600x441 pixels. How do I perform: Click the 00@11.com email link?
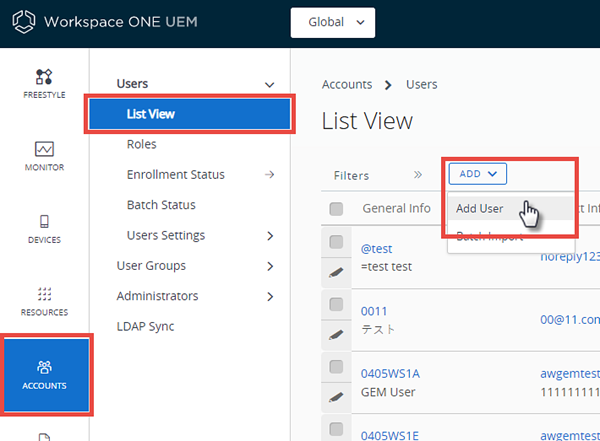point(570,320)
